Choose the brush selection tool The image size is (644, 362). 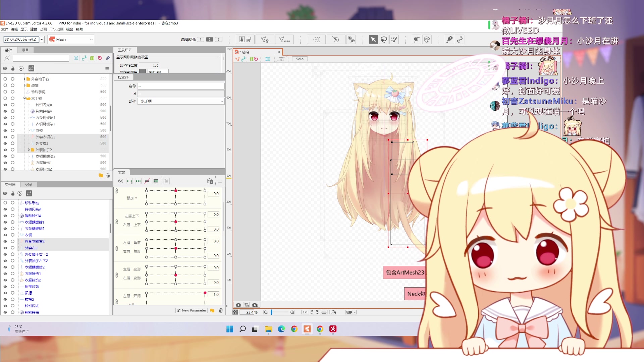394,40
